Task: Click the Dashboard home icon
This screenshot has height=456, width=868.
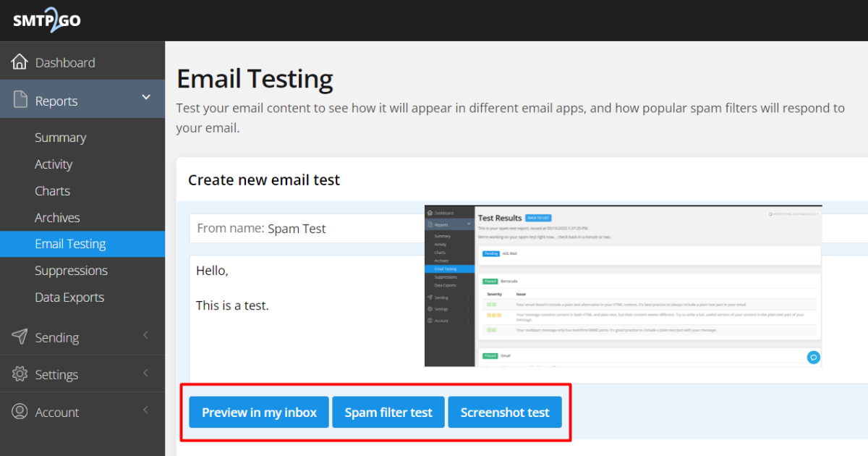Action: coord(20,62)
